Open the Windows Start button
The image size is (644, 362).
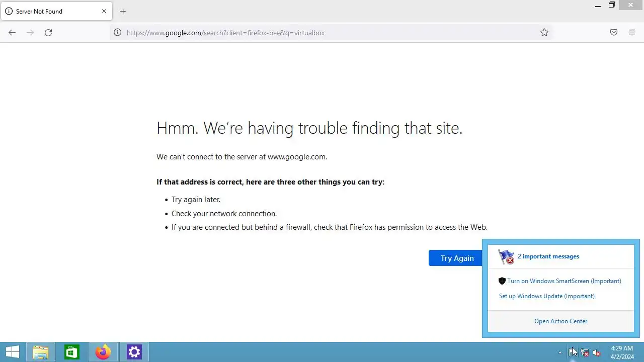(13, 352)
